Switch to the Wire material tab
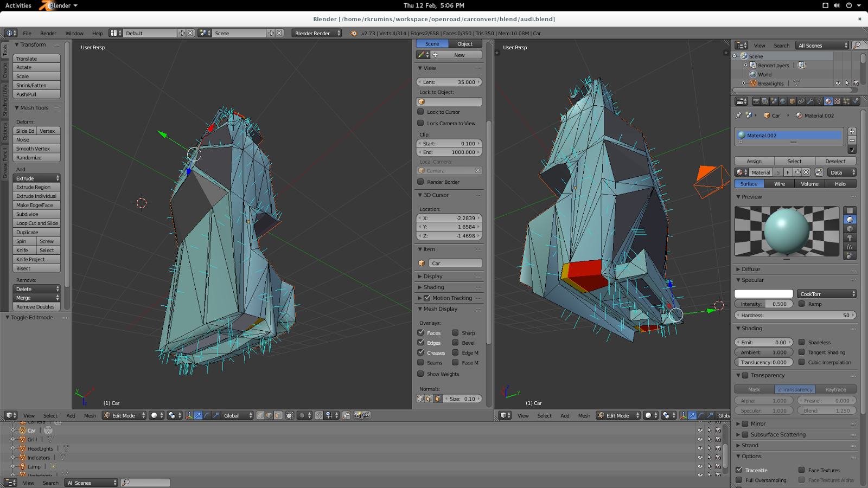 coord(779,184)
